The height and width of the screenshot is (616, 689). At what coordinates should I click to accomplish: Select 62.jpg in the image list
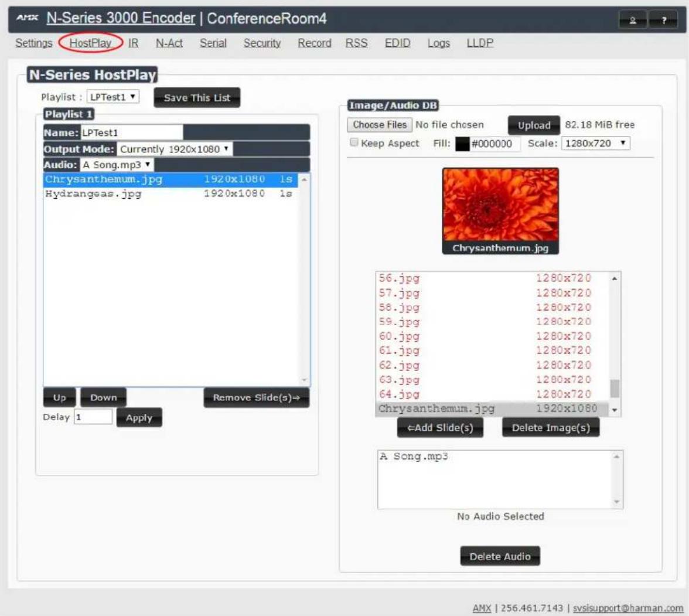pyautogui.click(x=492, y=365)
